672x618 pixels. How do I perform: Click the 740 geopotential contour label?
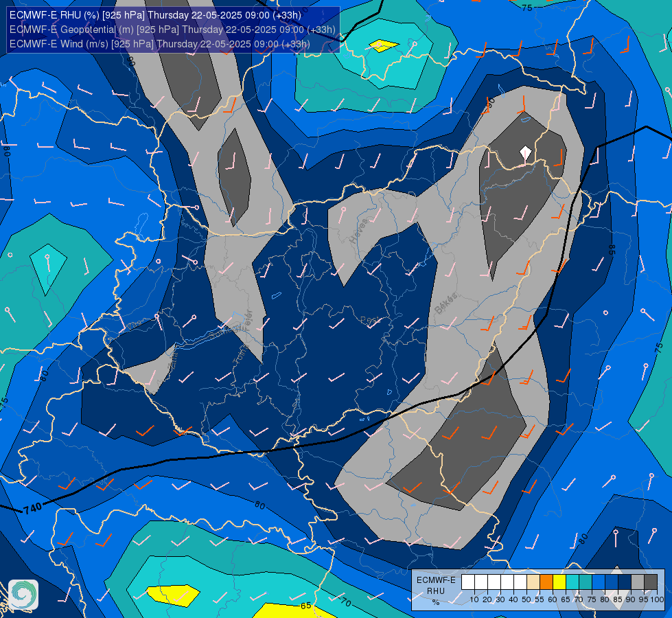pos(32,508)
